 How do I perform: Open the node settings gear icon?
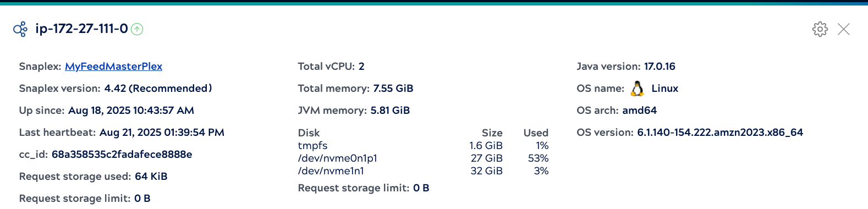(820, 29)
